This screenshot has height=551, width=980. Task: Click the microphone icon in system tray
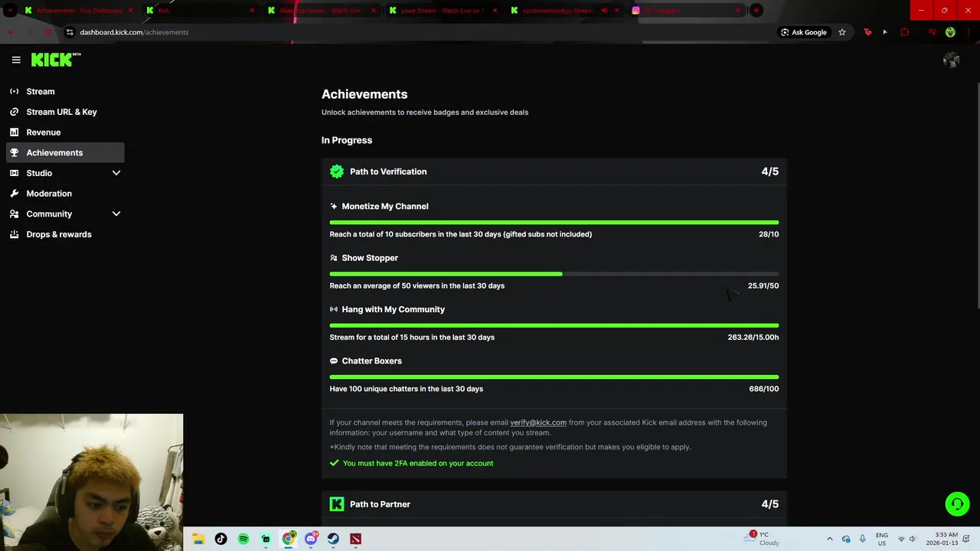point(862,539)
